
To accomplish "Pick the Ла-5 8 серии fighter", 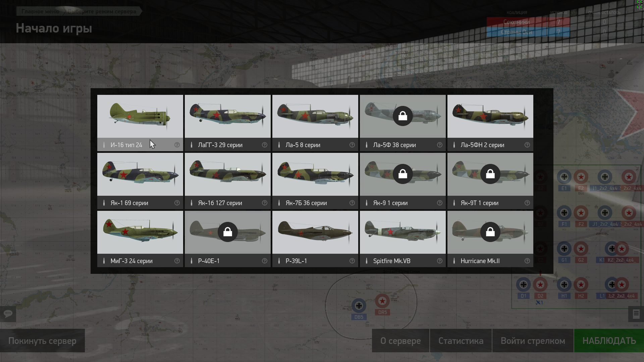I will pos(315,123).
